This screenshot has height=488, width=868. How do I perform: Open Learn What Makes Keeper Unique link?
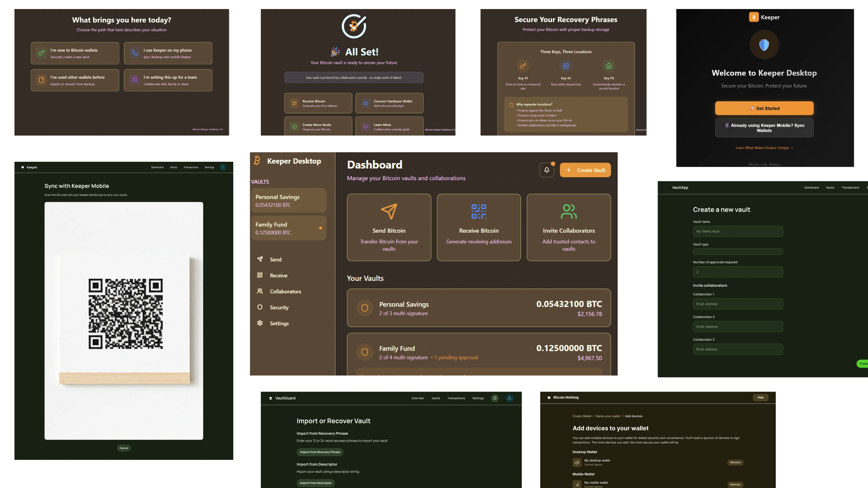coord(764,148)
